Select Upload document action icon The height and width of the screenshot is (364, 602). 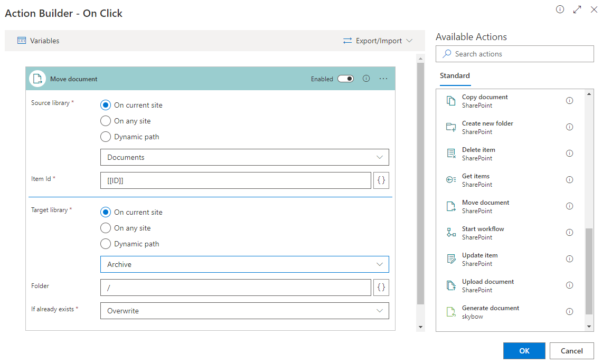(451, 285)
